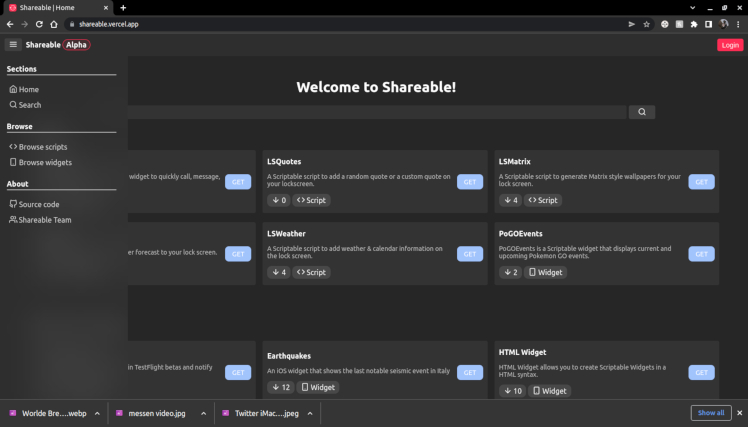Click the Show all downloads button

coord(710,413)
